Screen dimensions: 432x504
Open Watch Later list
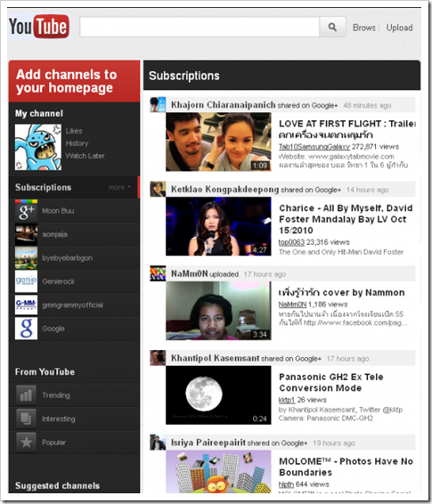pos(85,156)
